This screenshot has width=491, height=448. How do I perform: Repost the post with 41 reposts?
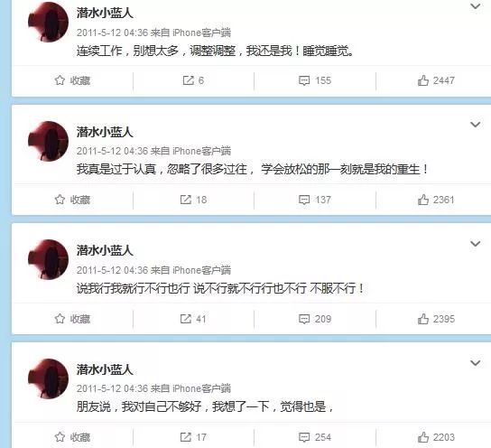coord(193,319)
